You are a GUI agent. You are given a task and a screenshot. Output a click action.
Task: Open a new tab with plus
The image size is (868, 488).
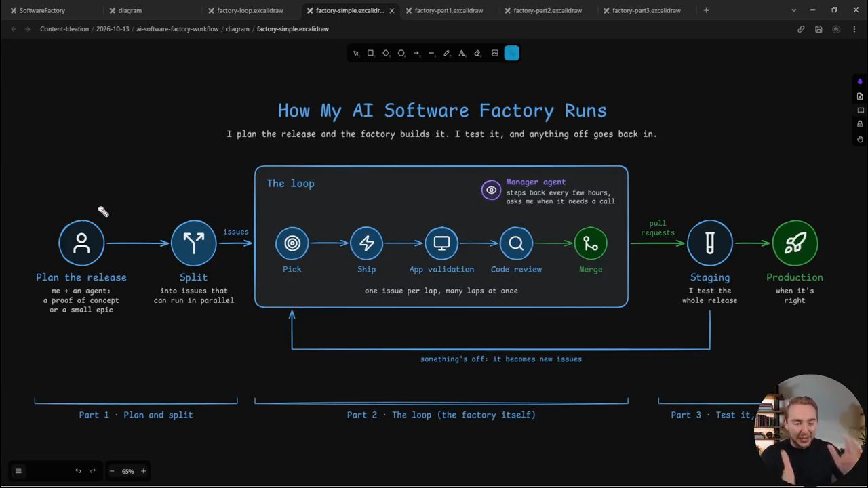tap(706, 10)
